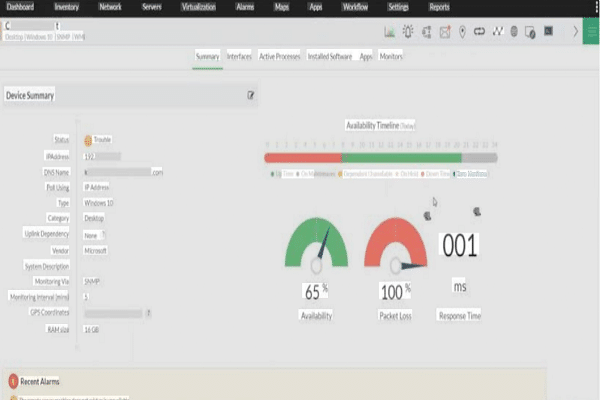This screenshot has height=400, width=600.
Task: Click the red downtime segment of availability timeline
Action: [303, 158]
